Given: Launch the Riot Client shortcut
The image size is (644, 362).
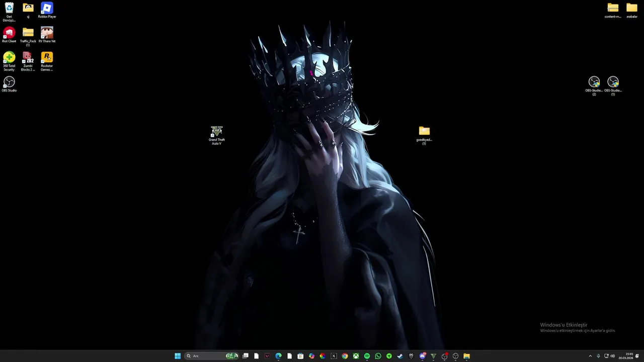Looking at the screenshot, I should tap(9, 35).
